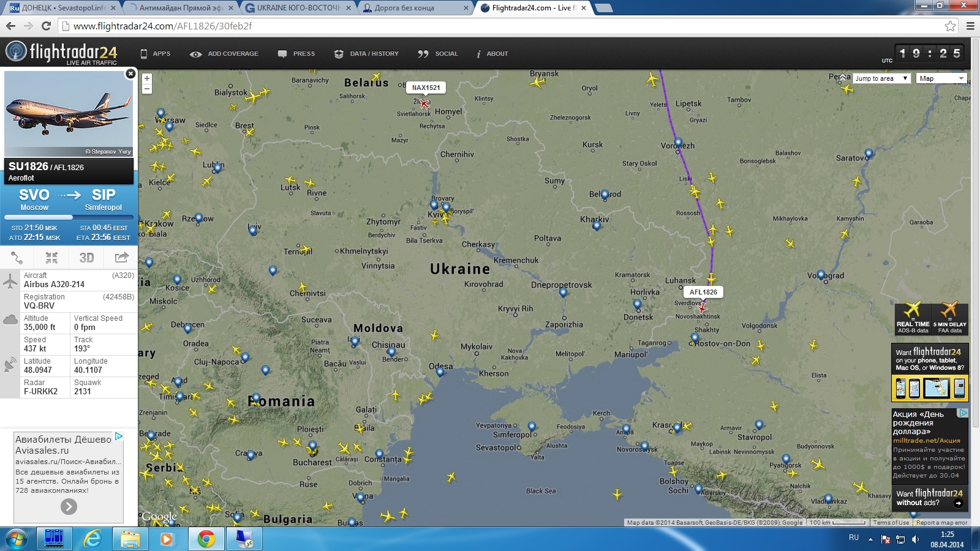
Task: Click the Chisinau airport pin
Action: [391, 352]
